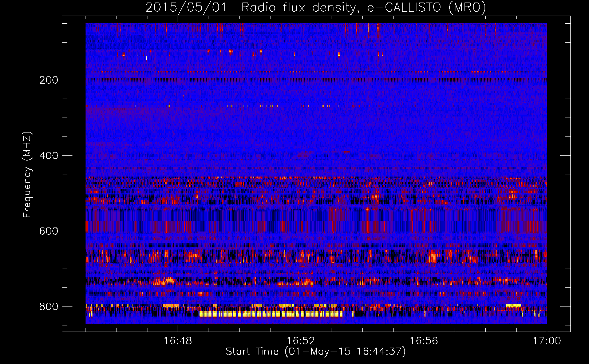589x364 pixels.
Task: Click the 16:48 time tick label
Action: (178, 341)
